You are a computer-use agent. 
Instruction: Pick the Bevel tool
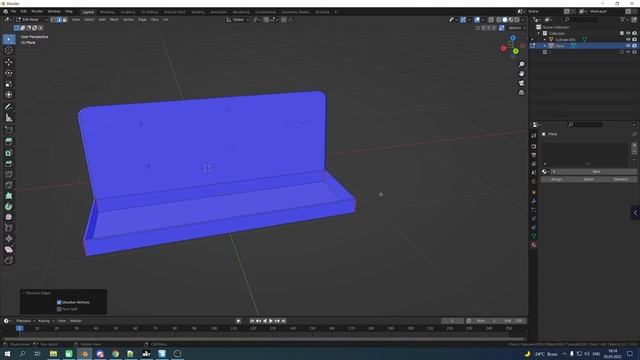point(9,163)
